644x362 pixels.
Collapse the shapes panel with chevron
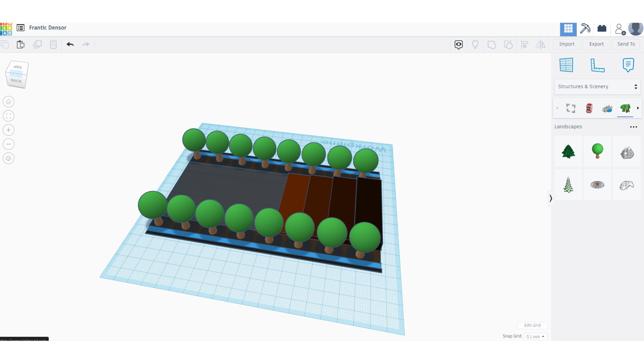tap(551, 198)
